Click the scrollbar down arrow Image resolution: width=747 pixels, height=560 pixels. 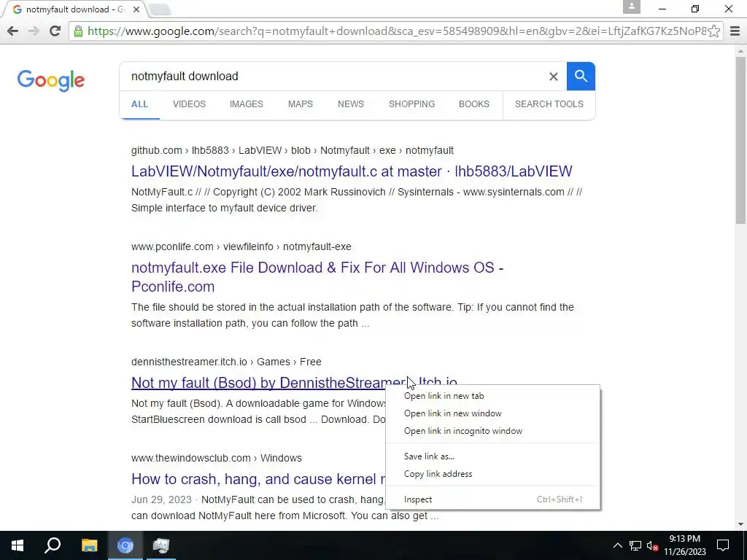740,524
